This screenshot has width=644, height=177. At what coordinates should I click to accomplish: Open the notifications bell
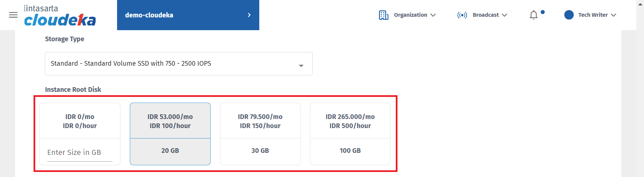point(534,15)
